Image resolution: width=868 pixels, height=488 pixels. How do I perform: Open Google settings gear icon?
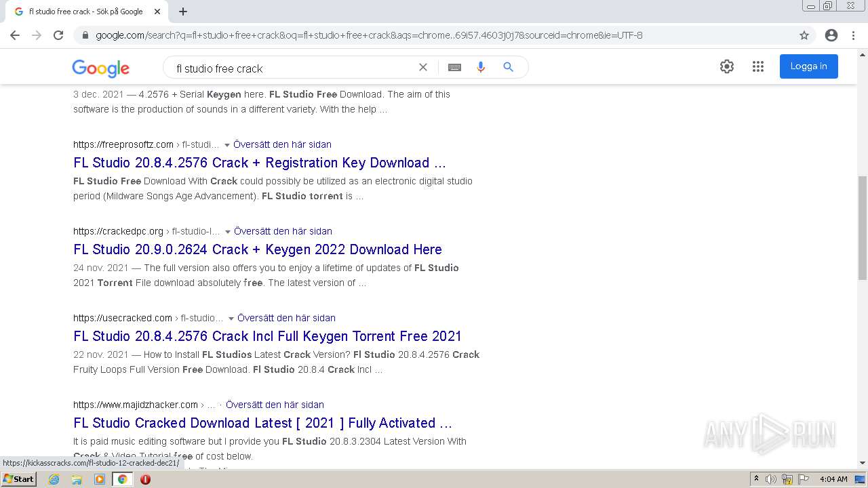(x=727, y=66)
